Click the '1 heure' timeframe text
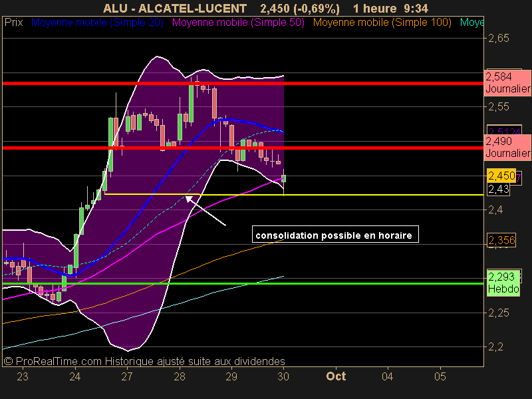The image size is (532, 399). (x=374, y=9)
